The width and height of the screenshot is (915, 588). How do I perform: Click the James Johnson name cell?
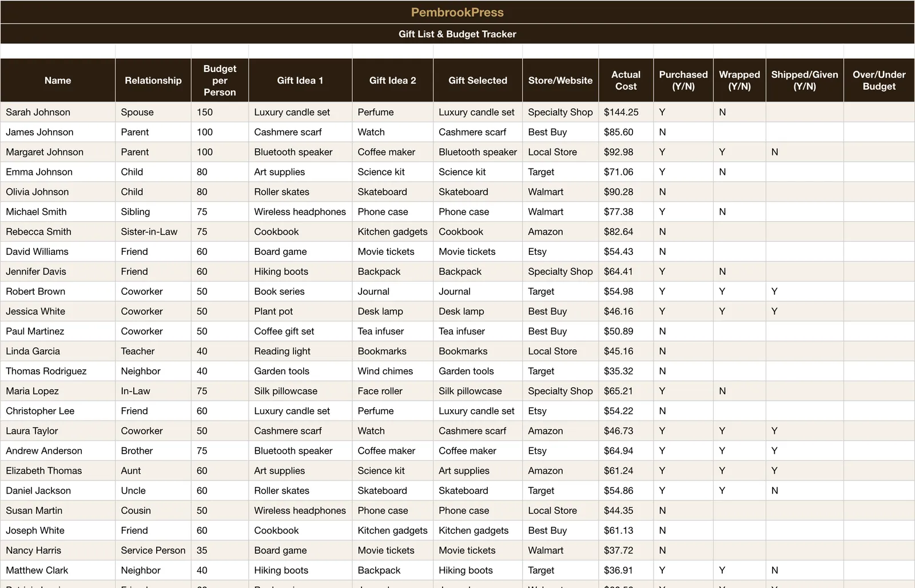tap(58, 132)
